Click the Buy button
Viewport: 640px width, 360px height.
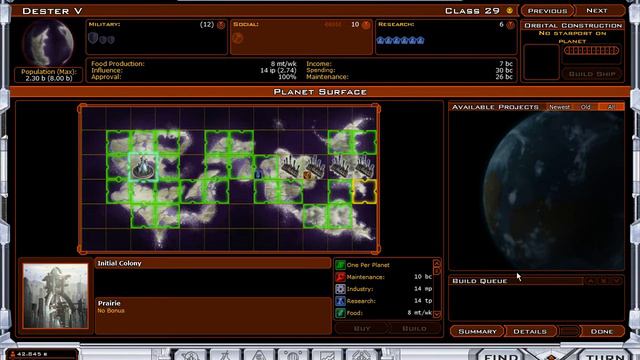tap(362, 328)
